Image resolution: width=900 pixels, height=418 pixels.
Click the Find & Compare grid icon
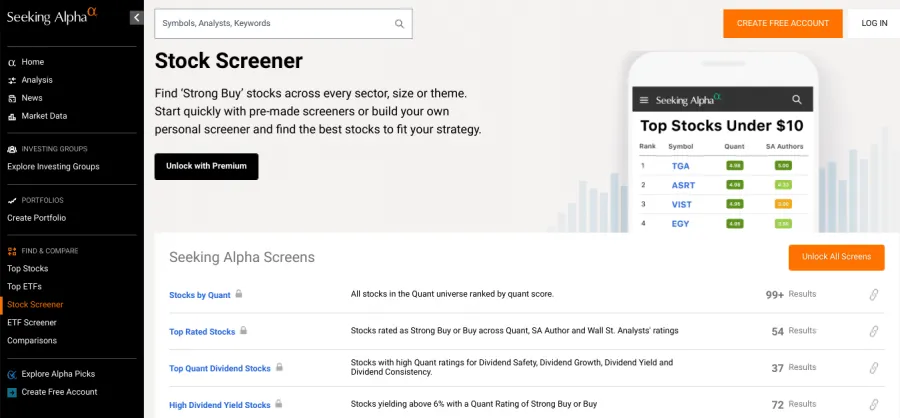(11, 251)
